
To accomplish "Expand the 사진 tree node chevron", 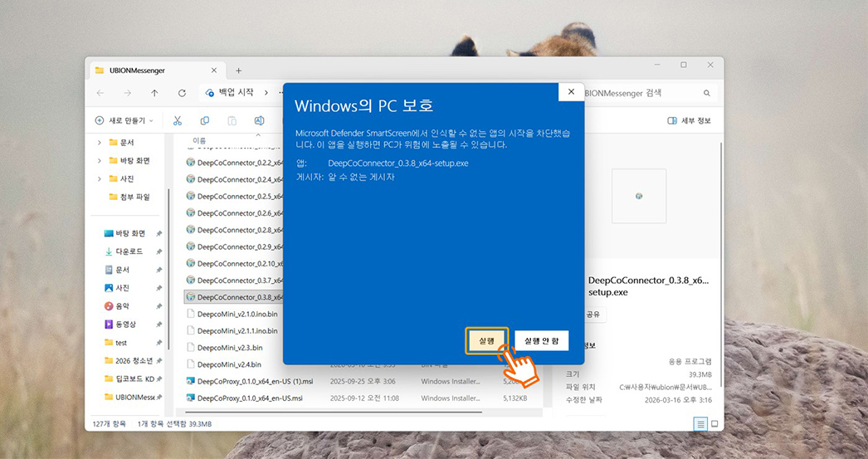I will pyautogui.click(x=99, y=178).
